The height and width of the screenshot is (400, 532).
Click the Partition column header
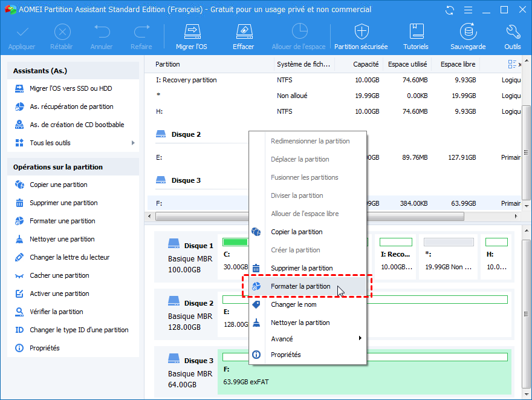pyautogui.click(x=167, y=64)
